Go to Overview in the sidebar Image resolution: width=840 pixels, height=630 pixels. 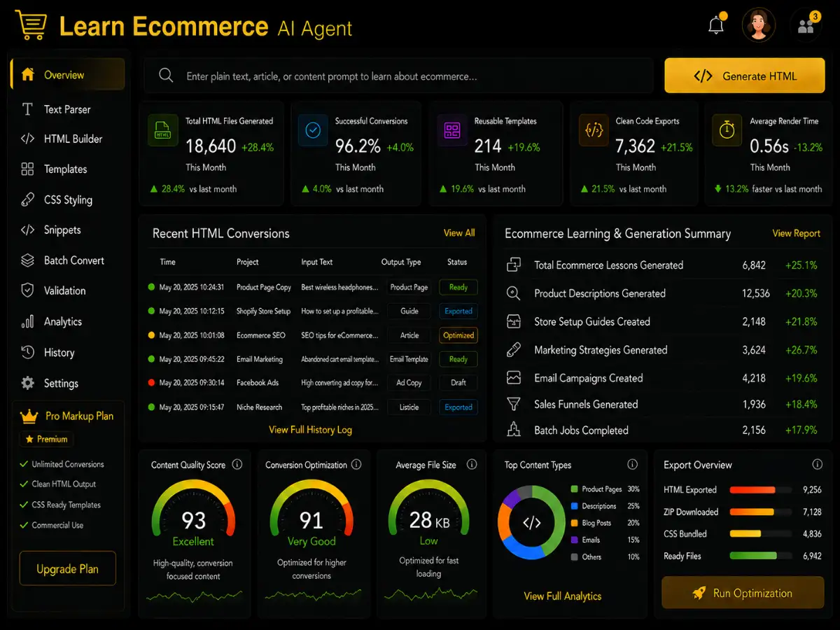coord(68,74)
